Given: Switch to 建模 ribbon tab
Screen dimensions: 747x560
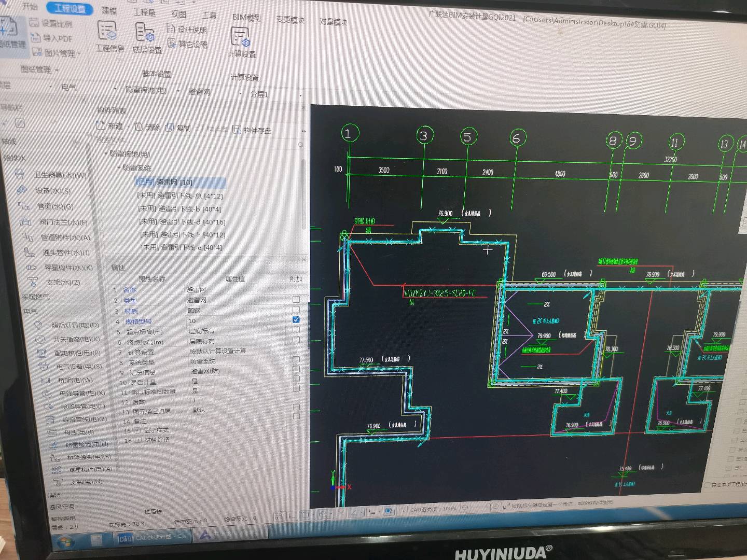Looking at the screenshot, I should point(109,10).
